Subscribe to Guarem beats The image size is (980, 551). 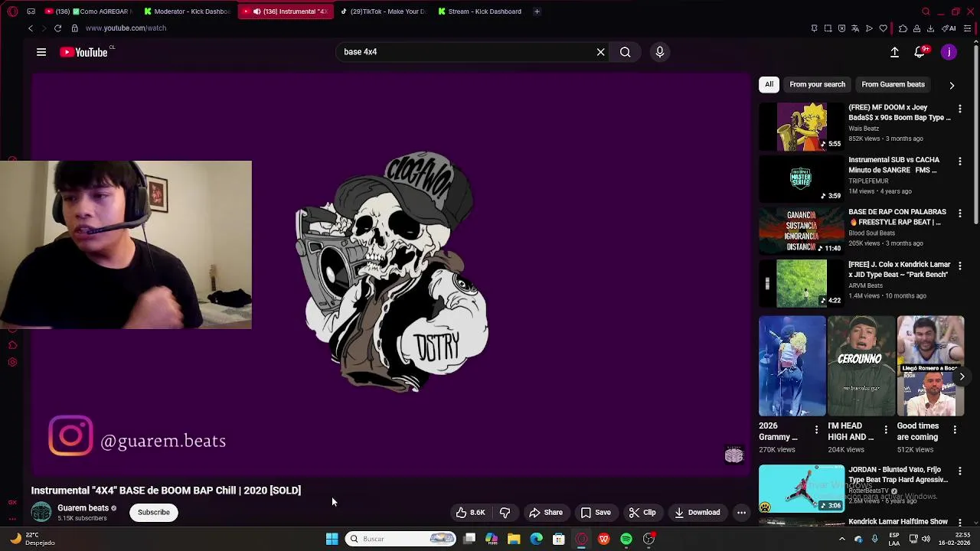[x=154, y=513]
